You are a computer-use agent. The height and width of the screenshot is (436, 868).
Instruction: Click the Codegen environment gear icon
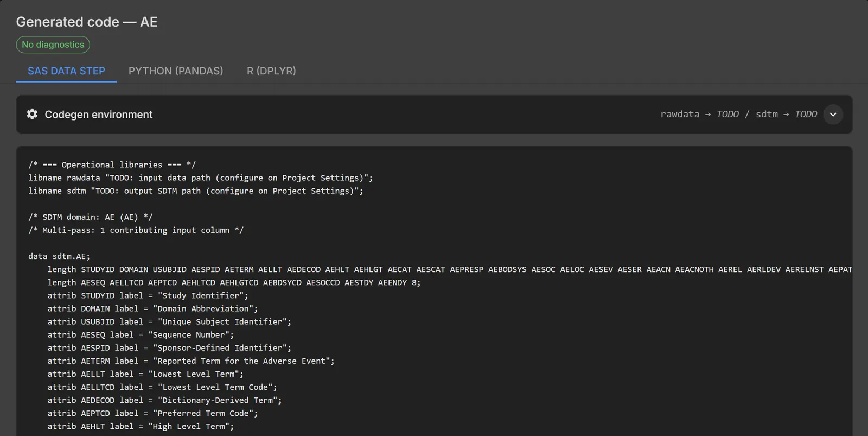pyautogui.click(x=33, y=114)
